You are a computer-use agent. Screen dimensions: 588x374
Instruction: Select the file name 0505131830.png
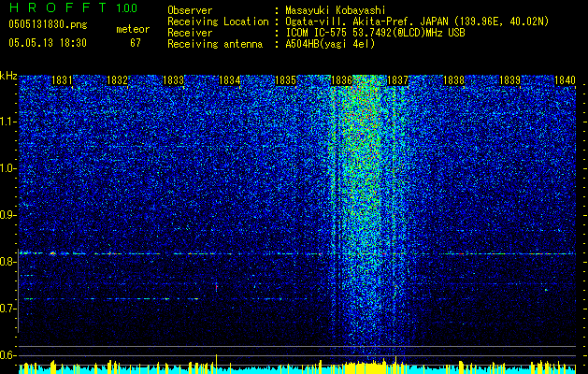click(x=48, y=25)
